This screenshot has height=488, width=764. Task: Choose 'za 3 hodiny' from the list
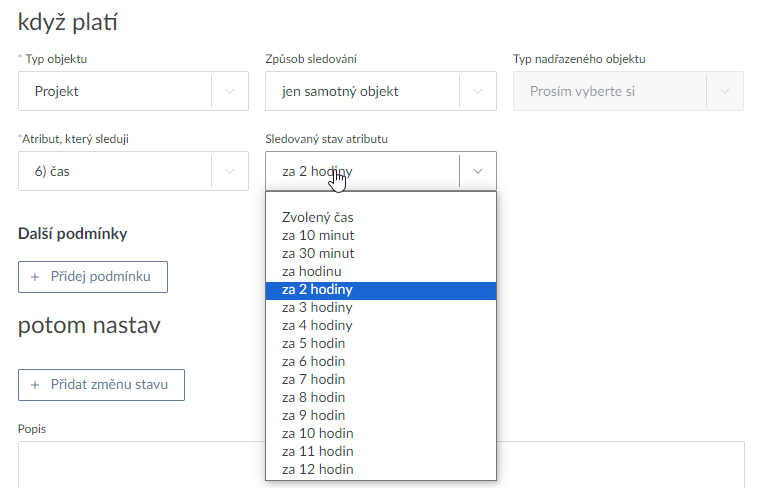tap(317, 307)
